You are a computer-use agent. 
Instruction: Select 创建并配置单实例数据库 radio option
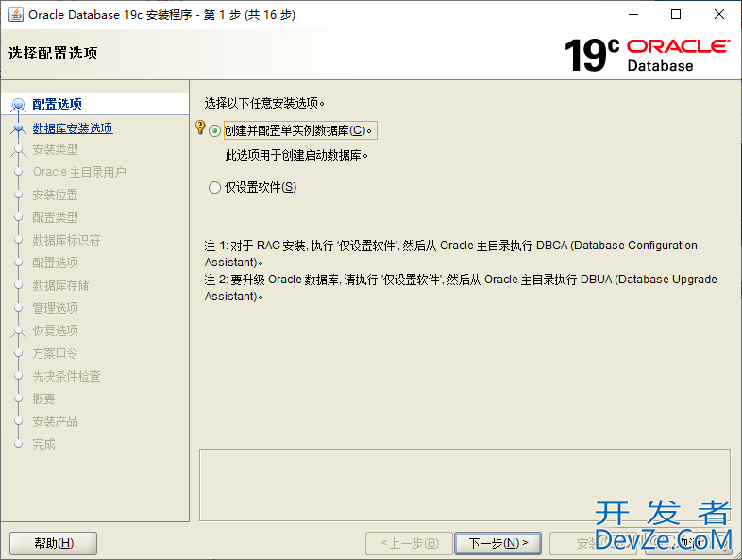pyautogui.click(x=214, y=130)
